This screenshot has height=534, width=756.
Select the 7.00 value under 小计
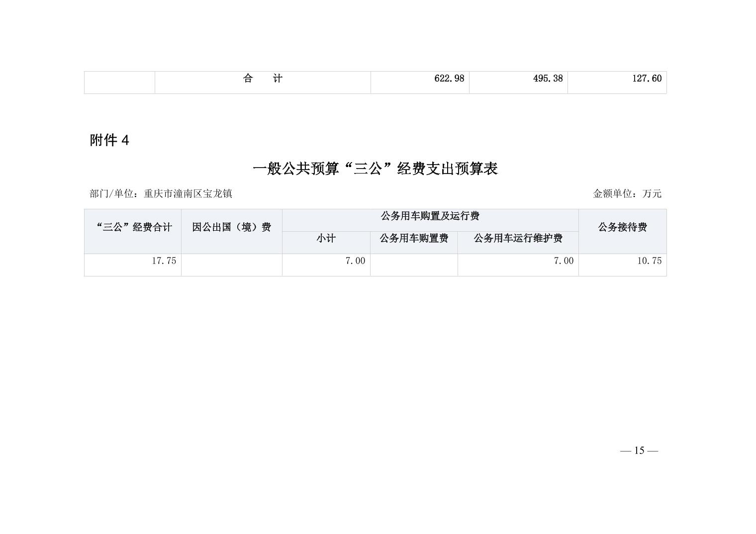355,261
